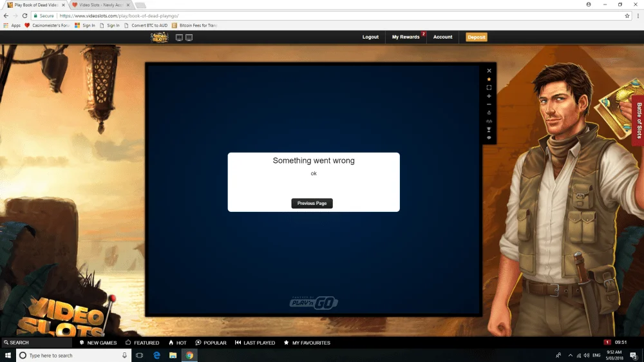Viewport: 644px width, 362px height.
Task: Open the Windows Action Center
Action: (x=634, y=356)
